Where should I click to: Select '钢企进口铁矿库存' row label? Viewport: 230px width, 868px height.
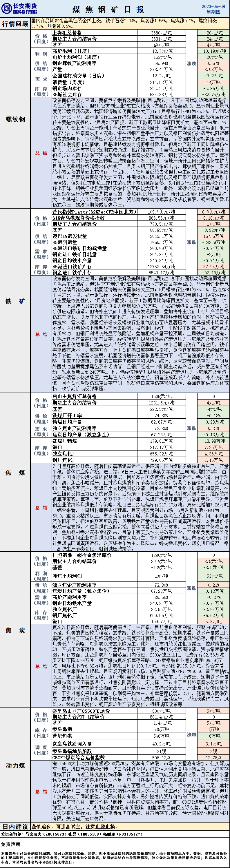pyautogui.click(x=72, y=273)
